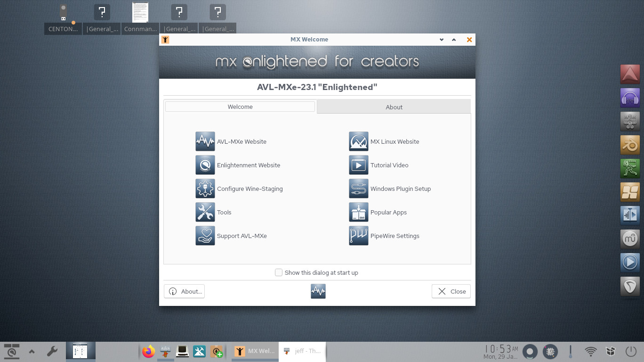Launch the film-scissors video editor dock icon

(x=630, y=122)
